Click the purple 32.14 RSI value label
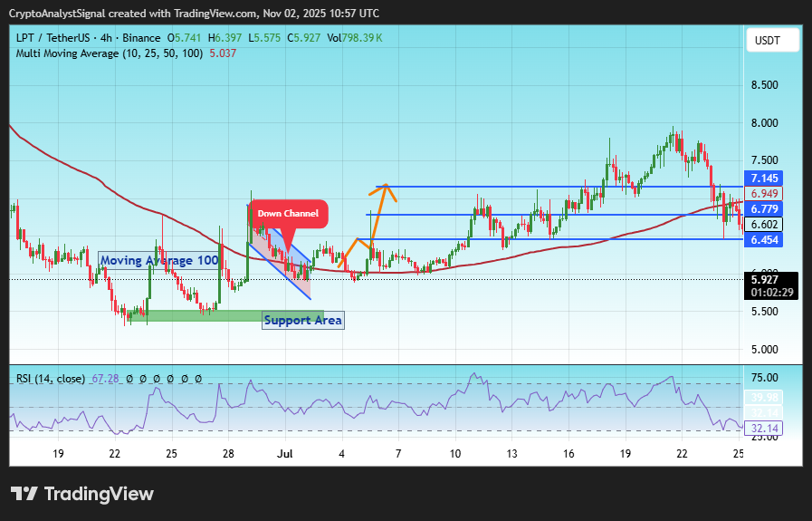This screenshot has width=812, height=521. click(764, 429)
